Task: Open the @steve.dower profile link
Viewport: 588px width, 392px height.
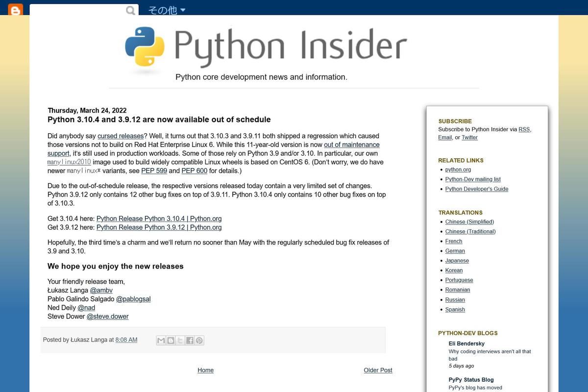Action: (x=107, y=317)
